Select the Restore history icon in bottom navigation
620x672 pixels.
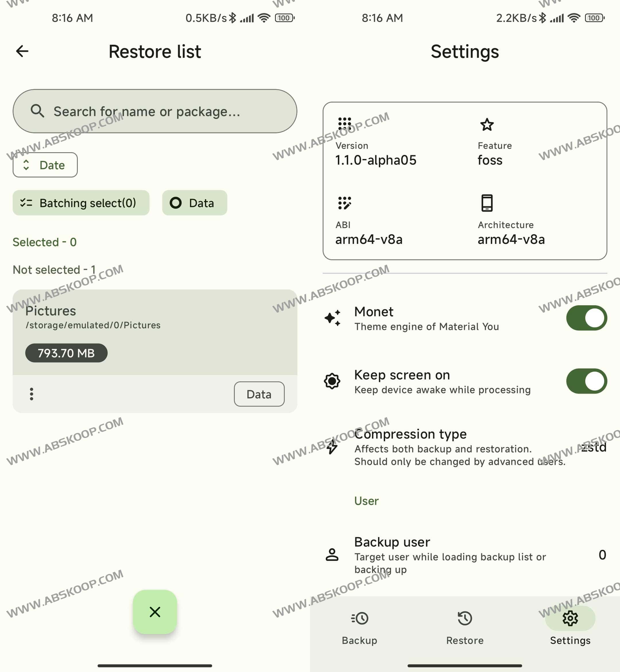pos(465,618)
